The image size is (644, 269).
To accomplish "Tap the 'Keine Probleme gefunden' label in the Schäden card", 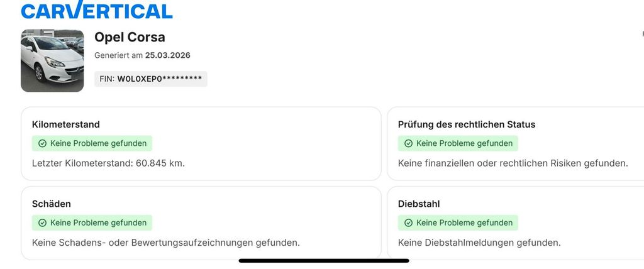I will pyautogui.click(x=98, y=222).
